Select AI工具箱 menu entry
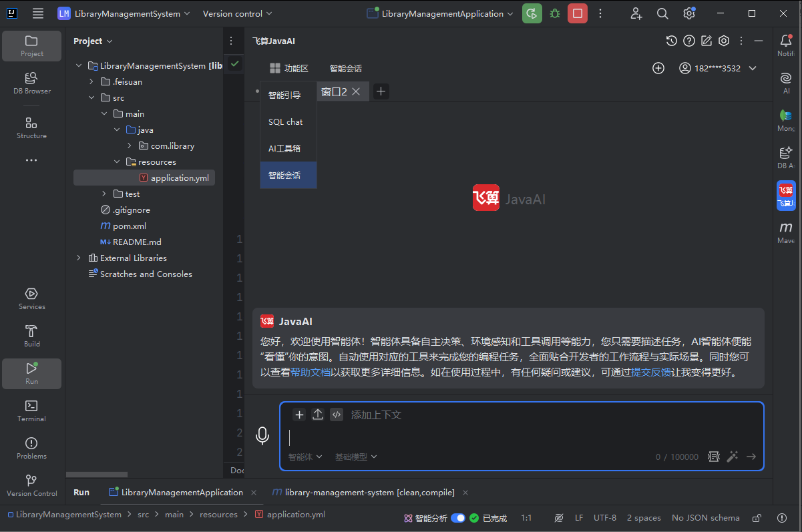This screenshot has height=532, width=802. point(288,148)
